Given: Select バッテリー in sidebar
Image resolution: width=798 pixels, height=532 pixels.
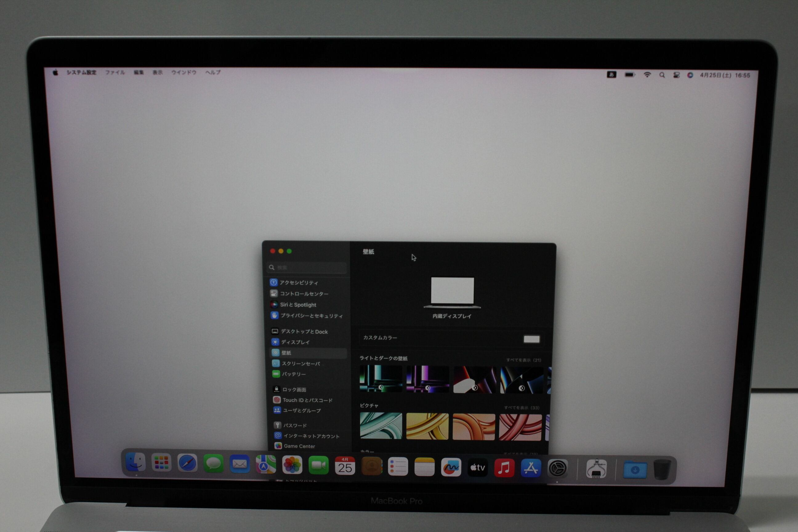Looking at the screenshot, I should point(294,374).
